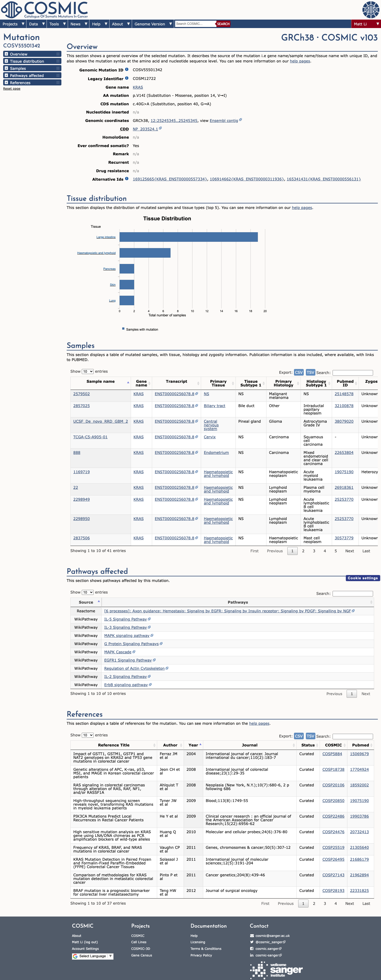Click the drag handle icon on the Samples sidebar item
The image size is (381, 980).
click(58, 69)
